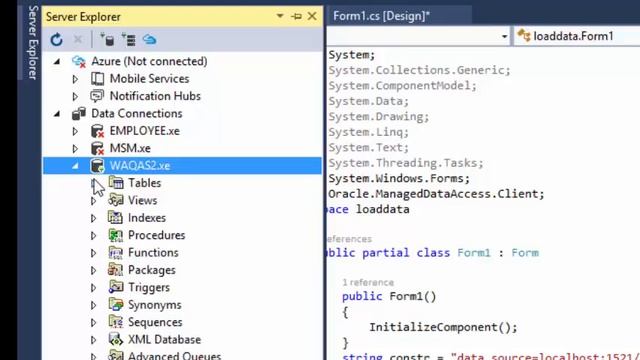
Task: Click the 'Form1' class name in code
Action: click(473, 253)
